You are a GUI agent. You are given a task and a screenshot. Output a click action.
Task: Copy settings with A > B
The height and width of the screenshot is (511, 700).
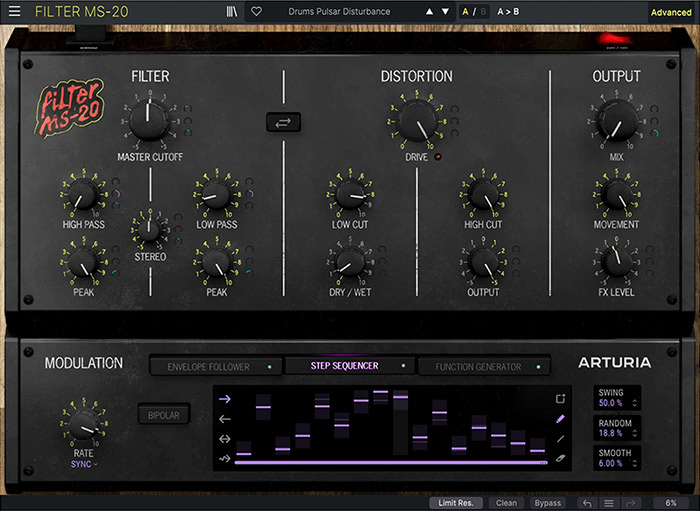[508, 12]
